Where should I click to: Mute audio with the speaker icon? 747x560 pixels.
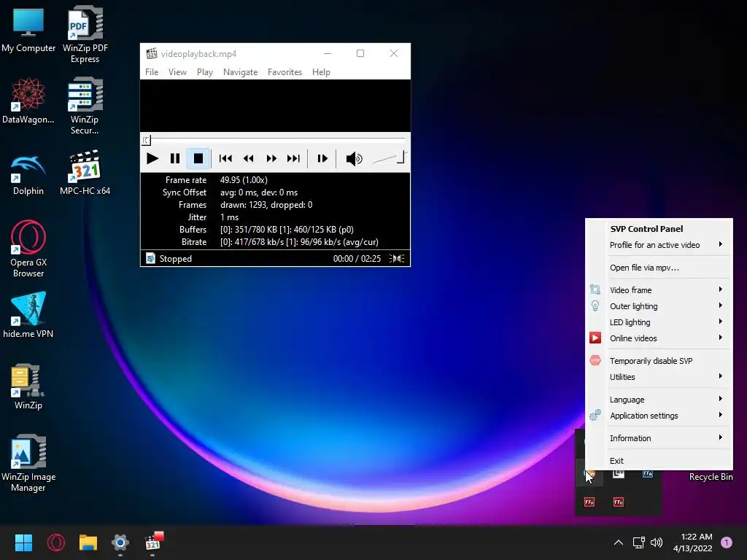pyautogui.click(x=354, y=158)
